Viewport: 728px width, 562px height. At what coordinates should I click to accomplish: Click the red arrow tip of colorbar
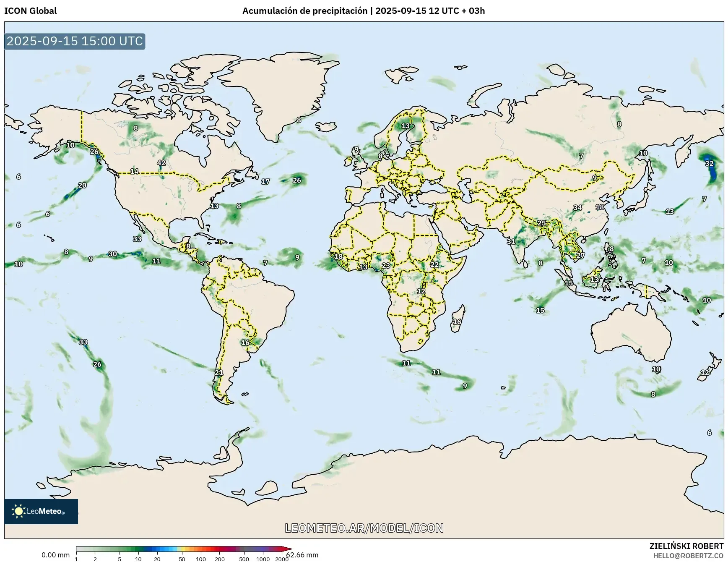pos(287,549)
